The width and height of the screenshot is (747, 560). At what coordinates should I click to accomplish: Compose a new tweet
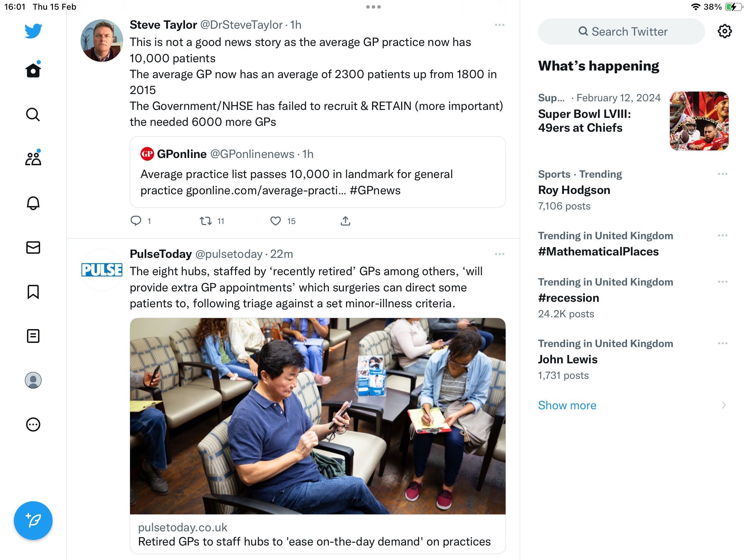click(33, 521)
